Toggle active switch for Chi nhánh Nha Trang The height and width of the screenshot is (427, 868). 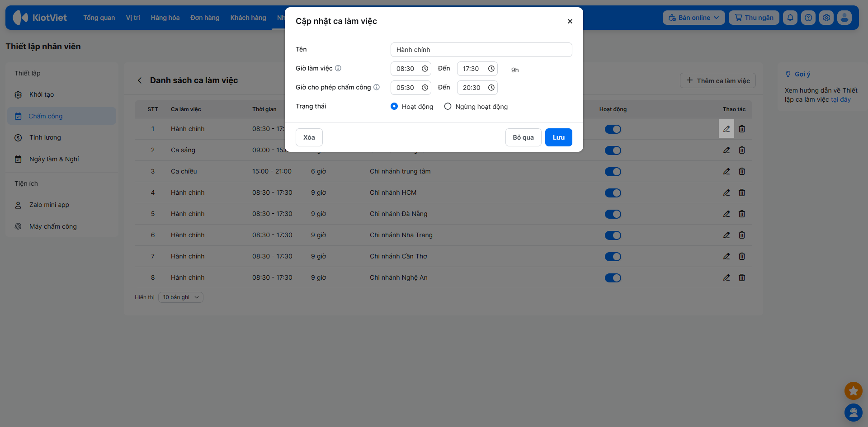pyautogui.click(x=613, y=235)
